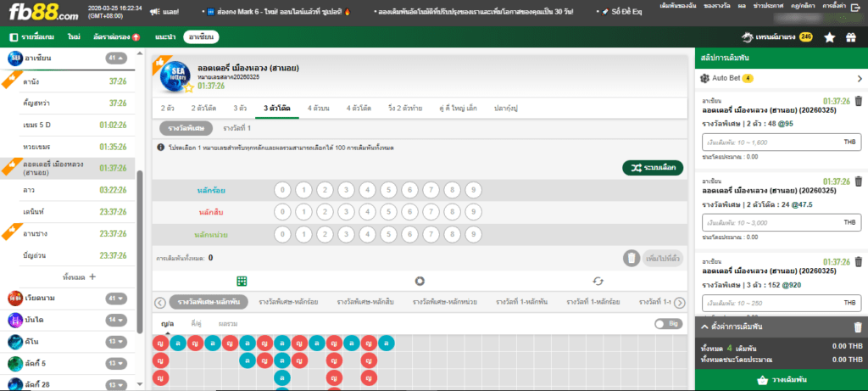Expand the ลัคกี้ 5 category

coord(116,363)
